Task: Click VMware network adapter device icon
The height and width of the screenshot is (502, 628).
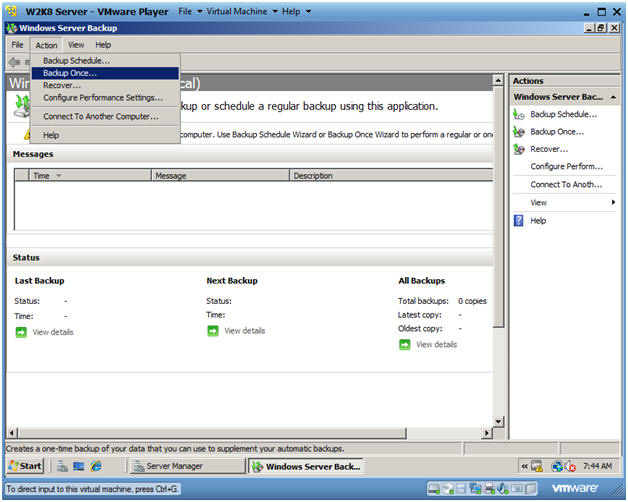Action: 475,488
